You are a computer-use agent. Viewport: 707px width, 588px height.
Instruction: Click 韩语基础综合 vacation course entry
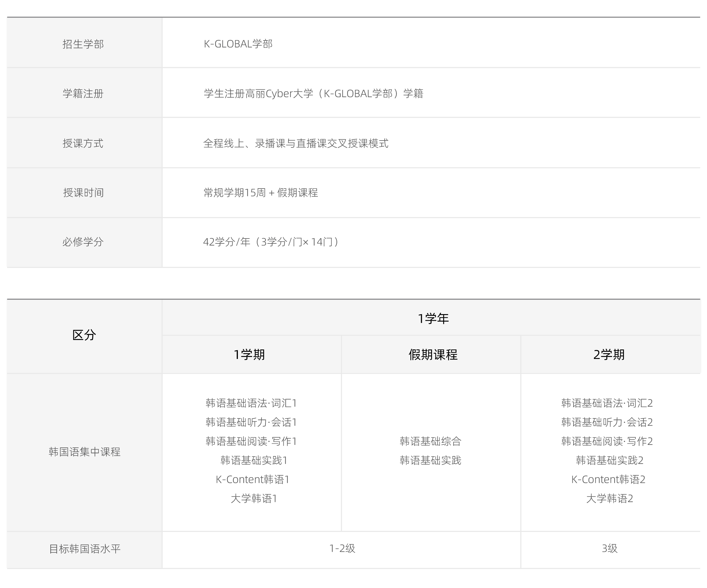click(x=431, y=441)
